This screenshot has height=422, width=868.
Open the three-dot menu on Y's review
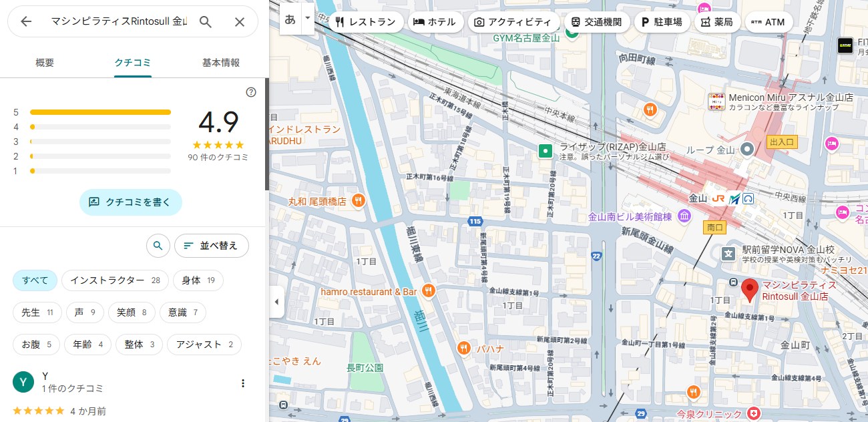(x=243, y=383)
